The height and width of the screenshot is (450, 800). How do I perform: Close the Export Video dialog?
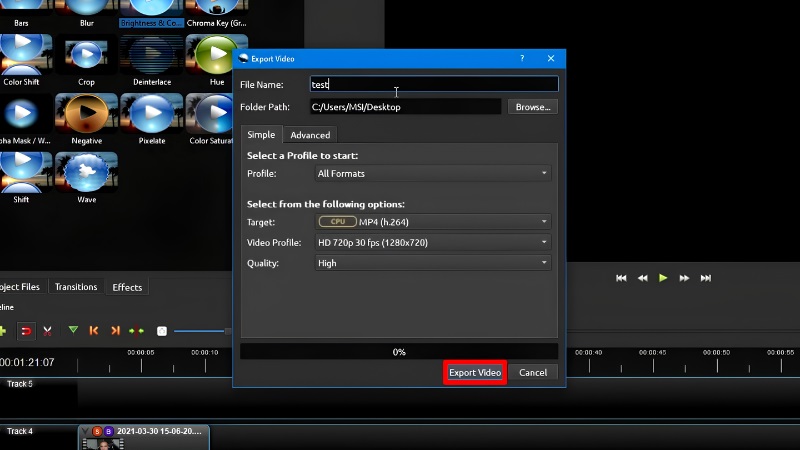551,58
